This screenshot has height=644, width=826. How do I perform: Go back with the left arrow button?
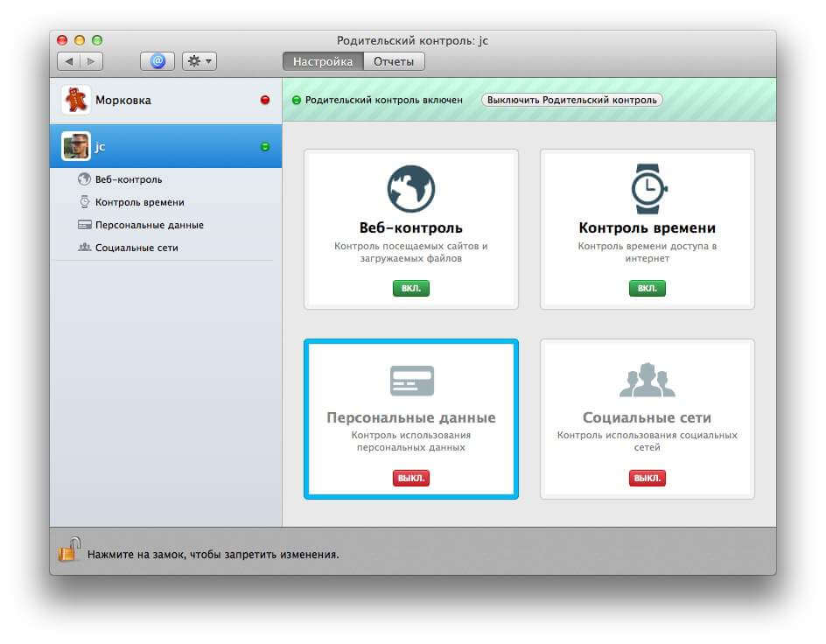click(x=69, y=61)
